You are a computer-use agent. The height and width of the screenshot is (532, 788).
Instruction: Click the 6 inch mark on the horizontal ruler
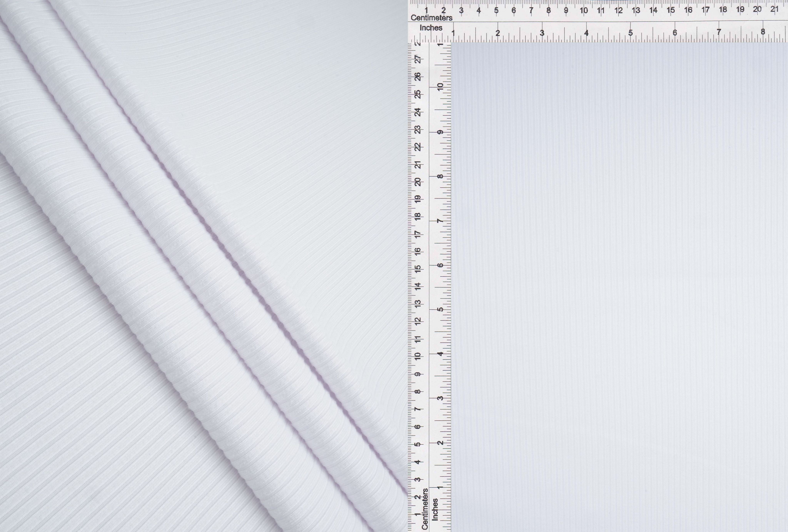(675, 33)
